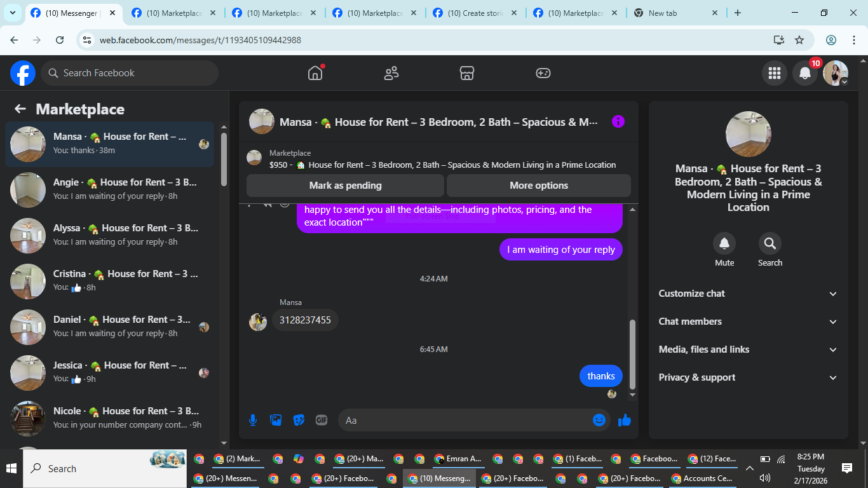This screenshot has width=868, height=488.
Task: Go back from Marketplace chat list
Action: 20,109
